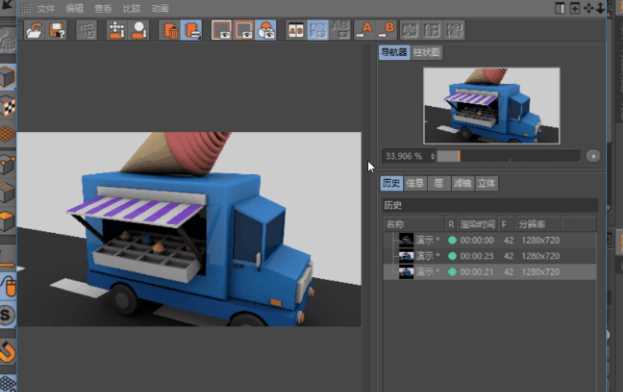Click the Save As toolbar icon
This screenshot has height=392, width=623.
click(x=57, y=30)
